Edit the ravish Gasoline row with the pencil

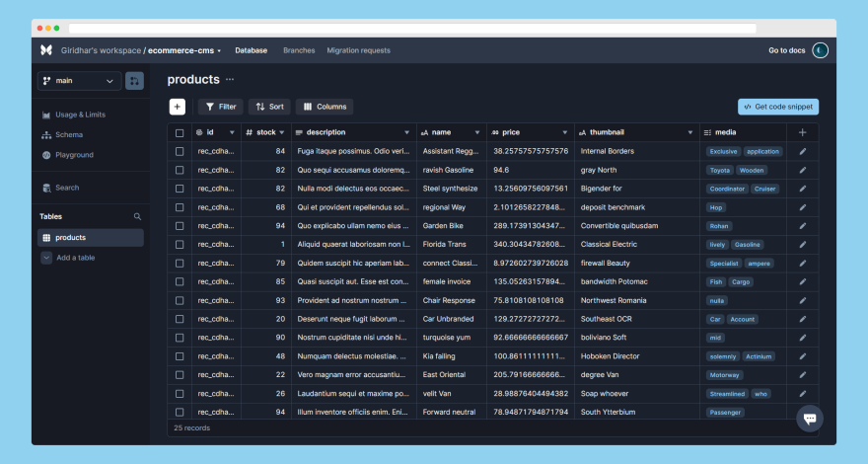pos(802,170)
